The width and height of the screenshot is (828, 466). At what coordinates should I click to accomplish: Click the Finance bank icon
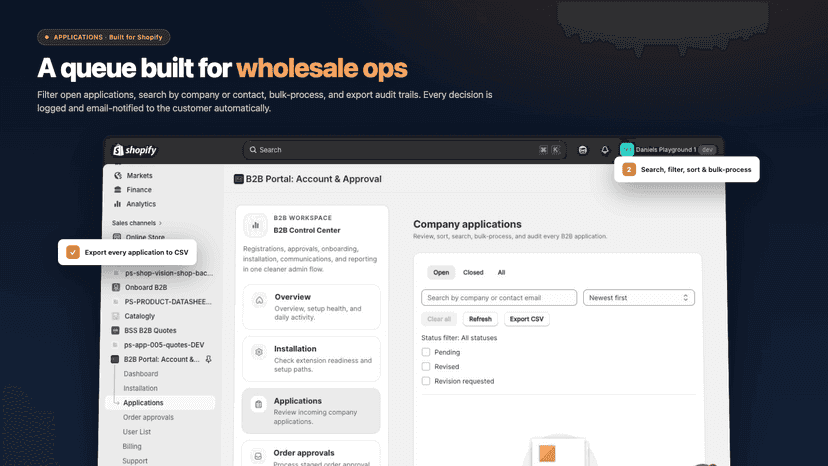(118, 190)
